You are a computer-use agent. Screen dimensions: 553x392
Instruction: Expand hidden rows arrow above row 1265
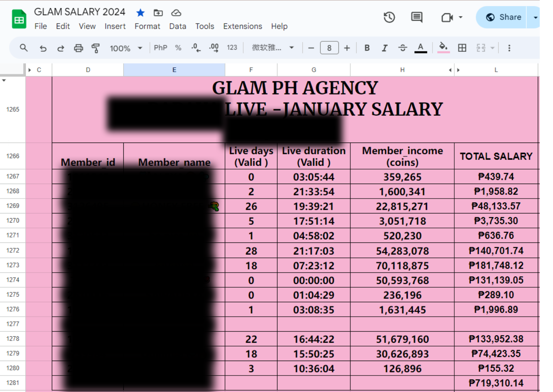coord(4,80)
